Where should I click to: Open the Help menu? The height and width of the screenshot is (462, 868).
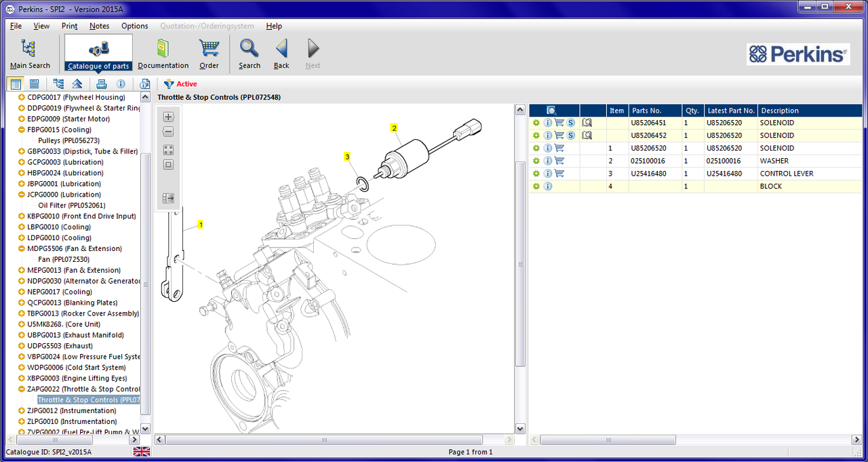click(x=274, y=26)
